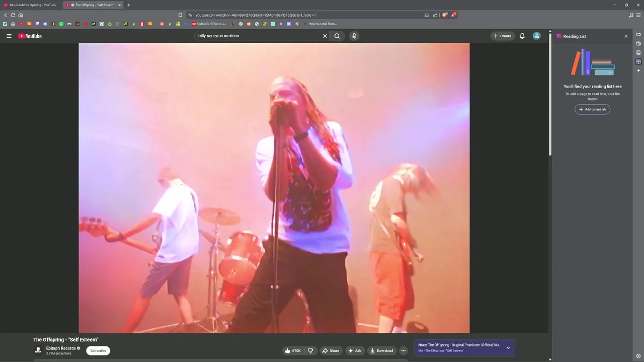Add current tab to reading list

[593, 109]
